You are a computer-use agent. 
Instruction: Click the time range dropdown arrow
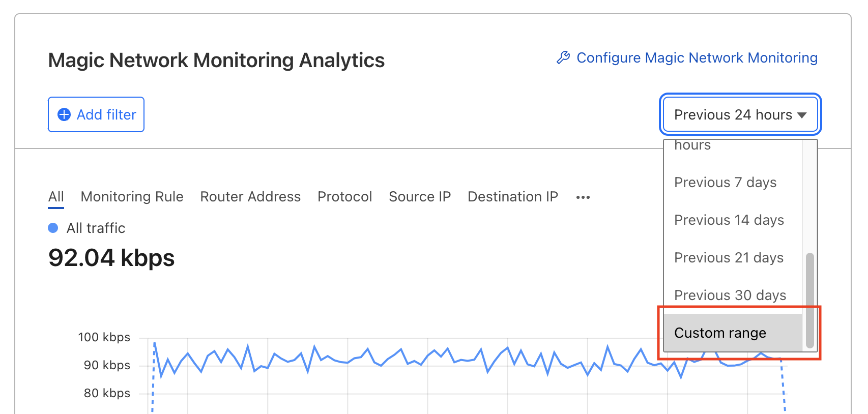(802, 115)
